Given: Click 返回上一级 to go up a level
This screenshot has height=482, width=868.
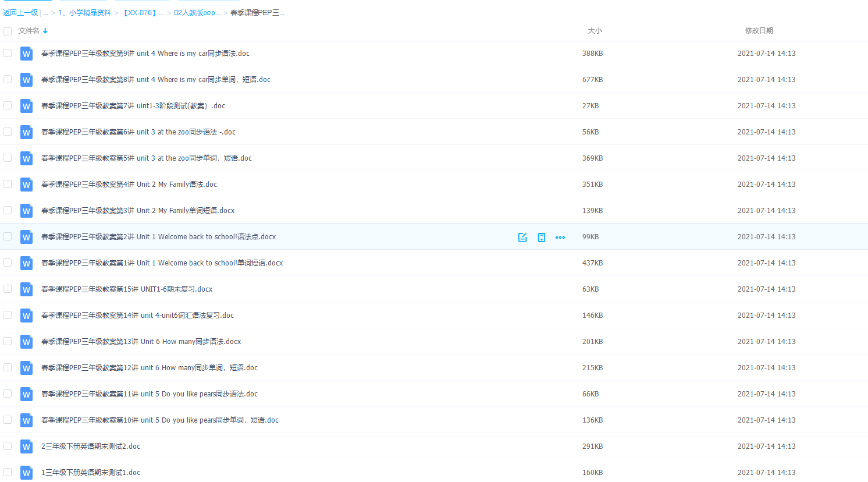Looking at the screenshot, I should point(20,13).
